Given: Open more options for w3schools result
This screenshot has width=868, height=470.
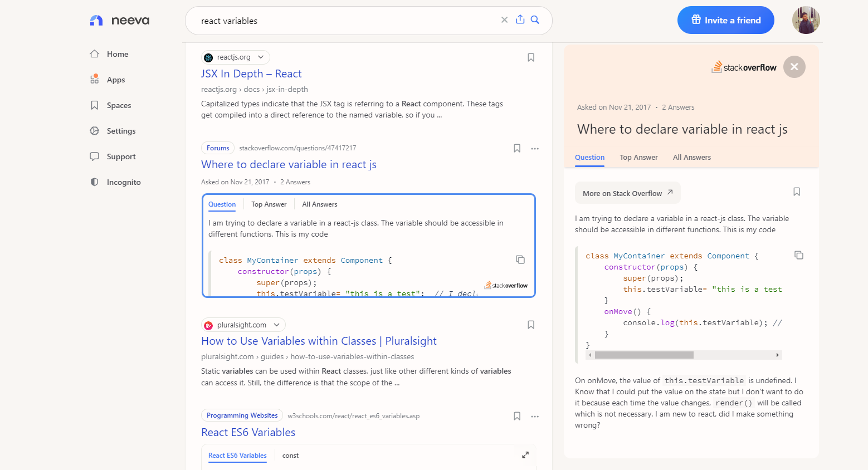Looking at the screenshot, I should (x=535, y=417).
